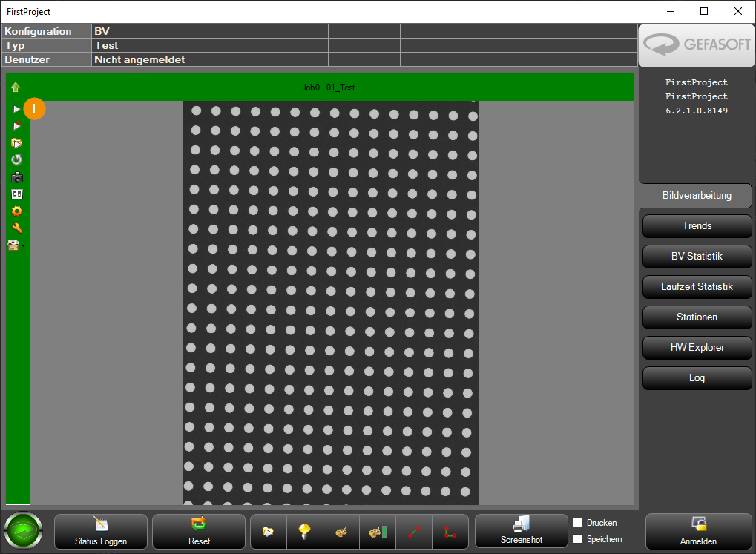Click the side-by-side view icon in left toolbar
Viewport: 756px width, 554px height.
[17, 194]
